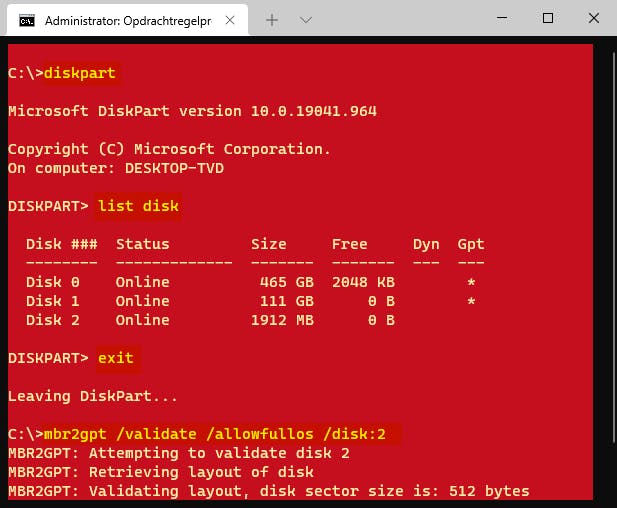This screenshot has height=508, width=617.
Task: Click the Gpt asterisk for Disk 1
Action: click(471, 301)
